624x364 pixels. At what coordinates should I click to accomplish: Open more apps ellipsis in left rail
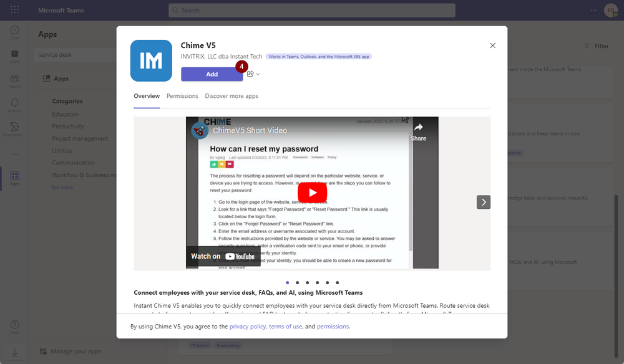pos(15,154)
